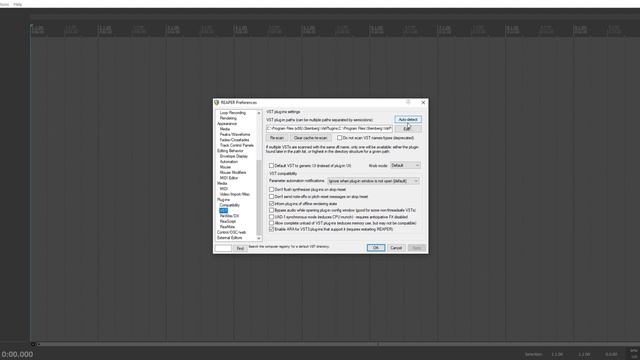Image resolution: width=640 pixels, height=360 pixels.
Task: Open Automation settings in tree
Action: pyautogui.click(x=229, y=162)
